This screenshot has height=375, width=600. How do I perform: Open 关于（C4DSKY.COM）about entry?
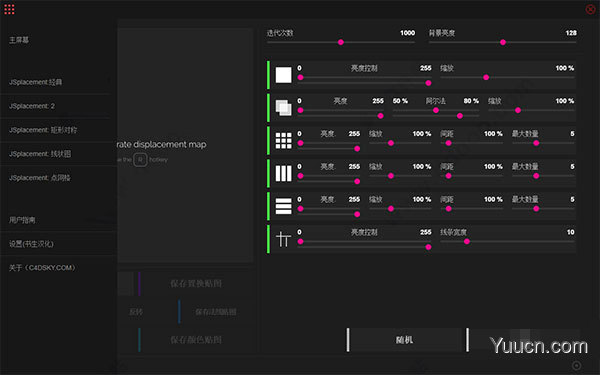pyautogui.click(x=42, y=267)
